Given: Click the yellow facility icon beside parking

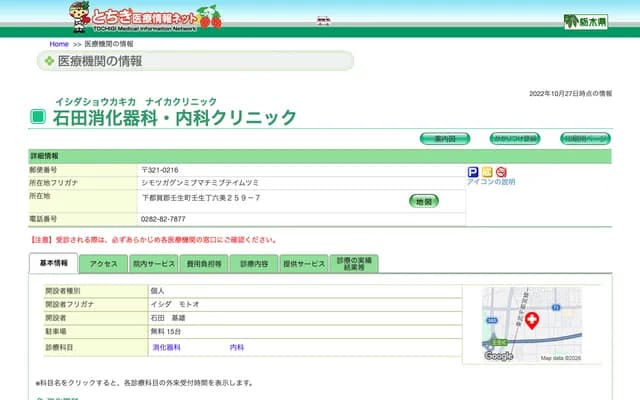Looking at the screenshot, I should [x=487, y=172].
